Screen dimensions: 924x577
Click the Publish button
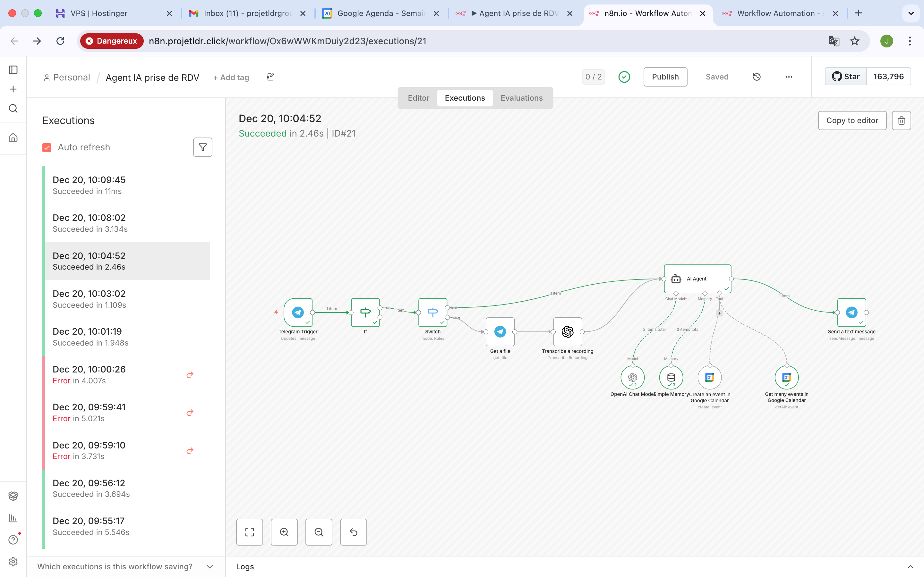665,77
